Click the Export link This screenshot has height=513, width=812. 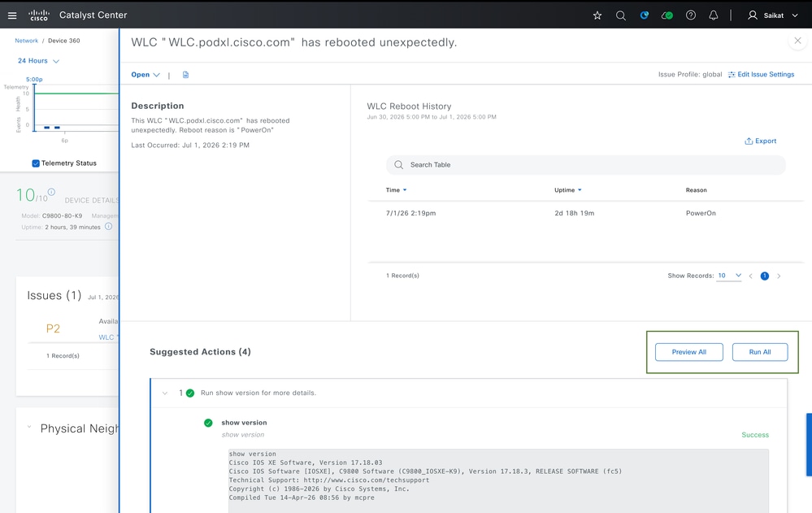[x=766, y=141]
